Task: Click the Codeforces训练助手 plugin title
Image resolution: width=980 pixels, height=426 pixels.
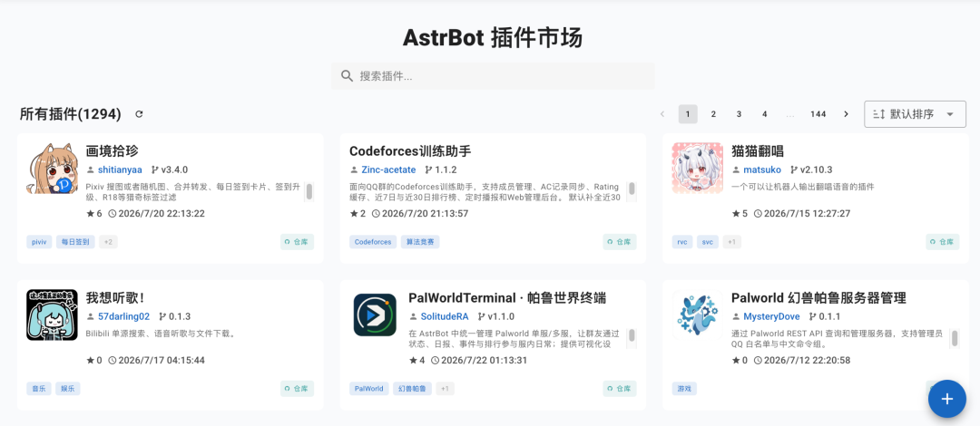Action: 411,150
